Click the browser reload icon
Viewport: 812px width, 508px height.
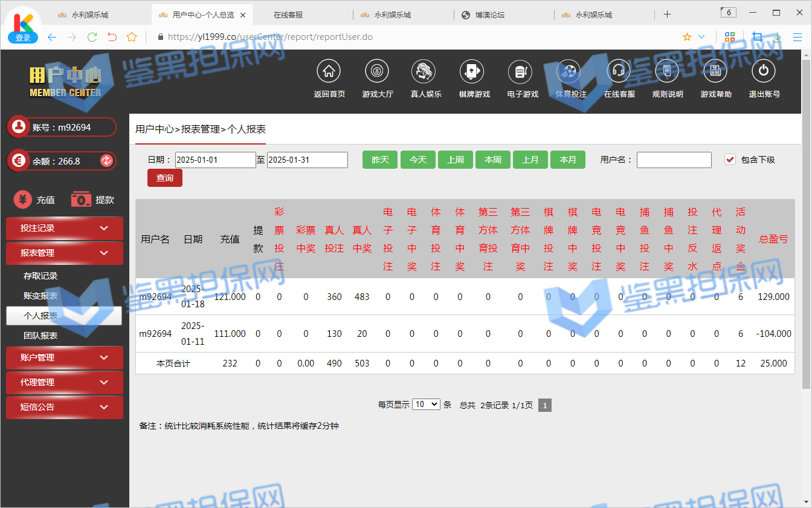92,37
